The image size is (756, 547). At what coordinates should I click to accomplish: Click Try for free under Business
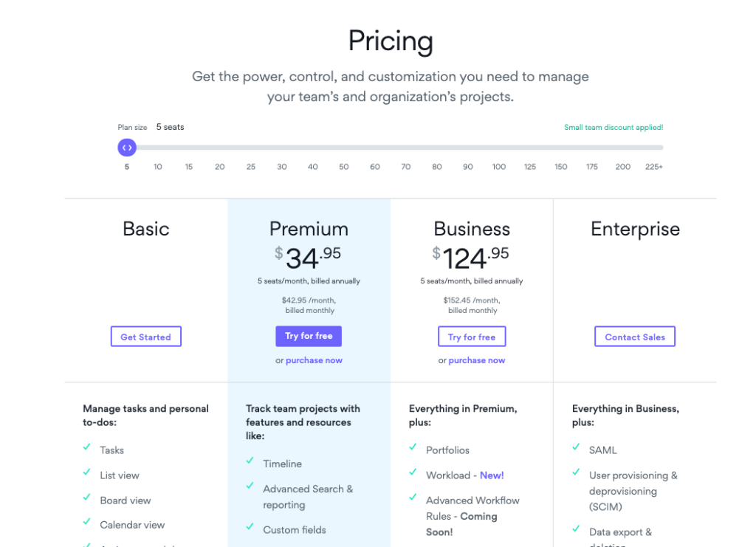[x=472, y=336]
